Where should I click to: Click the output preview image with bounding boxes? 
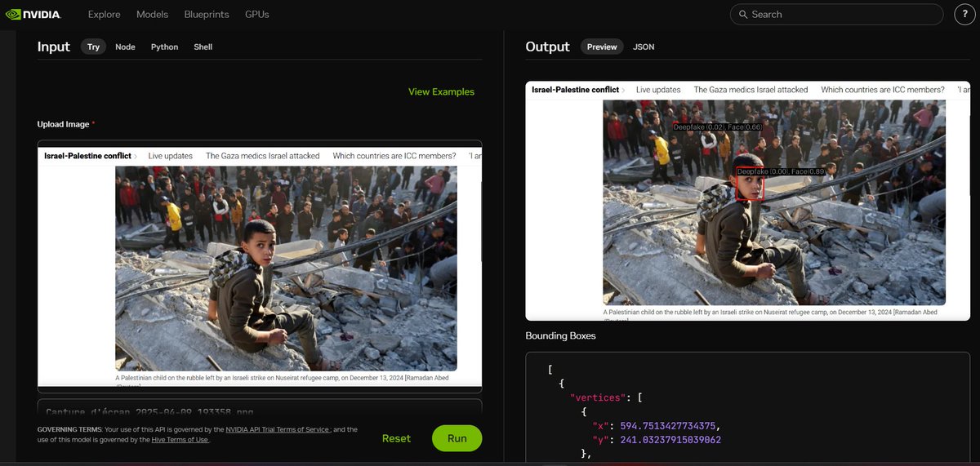(748, 201)
